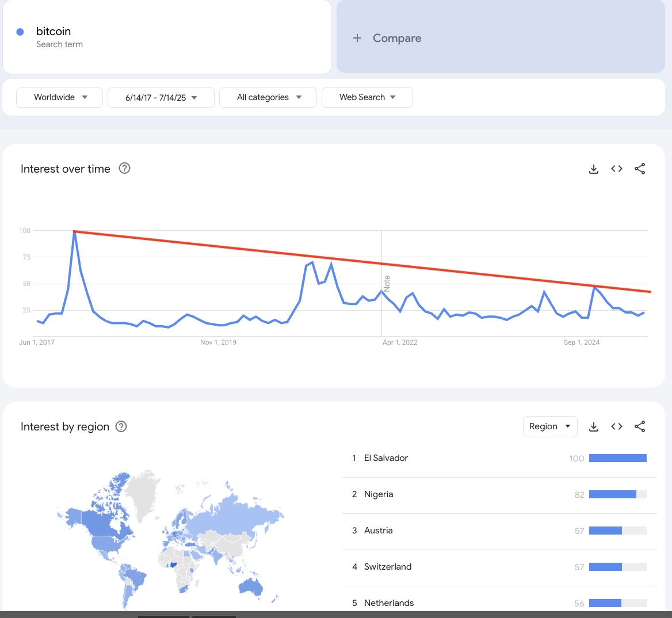This screenshot has height=618, width=672.
Task: Open the 6/14/17 - 7/14/25 date range dropdown
Action: (161, 98)
